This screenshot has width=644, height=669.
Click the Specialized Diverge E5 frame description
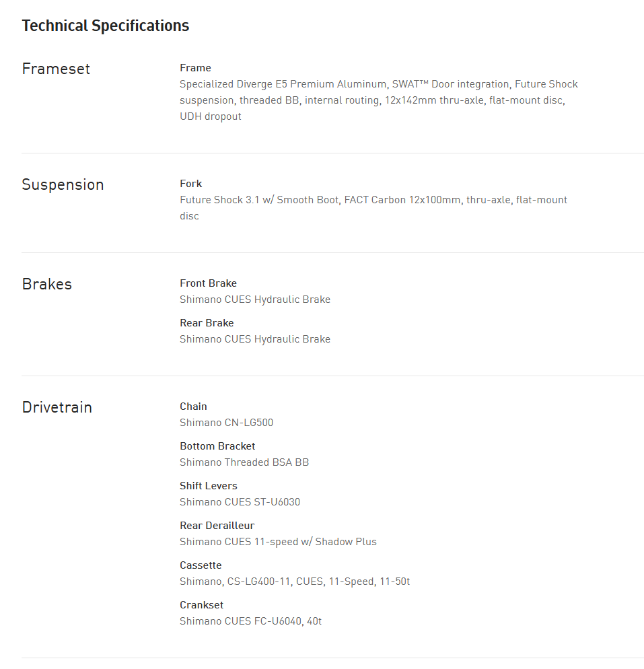[378, 100]
